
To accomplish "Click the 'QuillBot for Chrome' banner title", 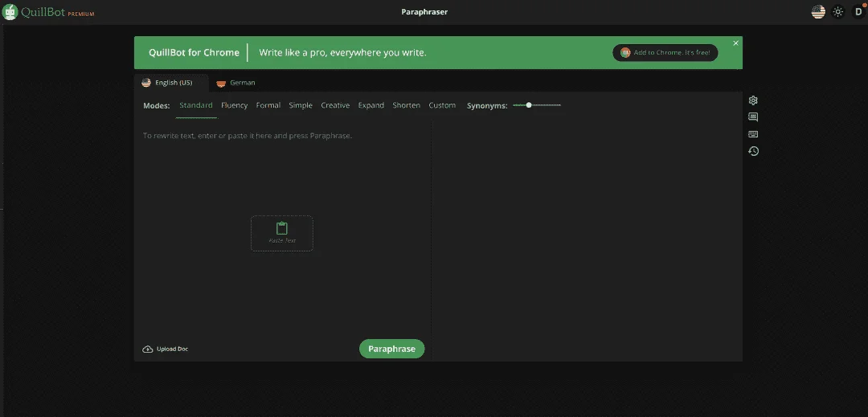I will [194, 52].
